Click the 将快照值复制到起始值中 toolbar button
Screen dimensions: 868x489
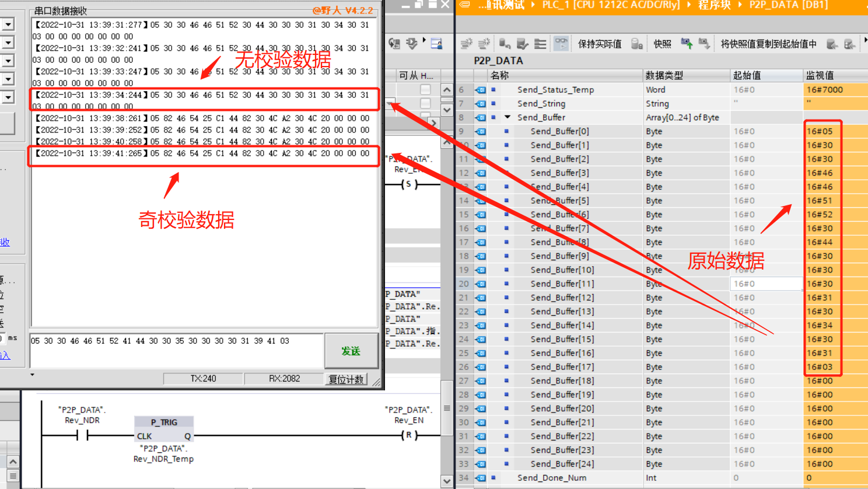pos(768,44)
